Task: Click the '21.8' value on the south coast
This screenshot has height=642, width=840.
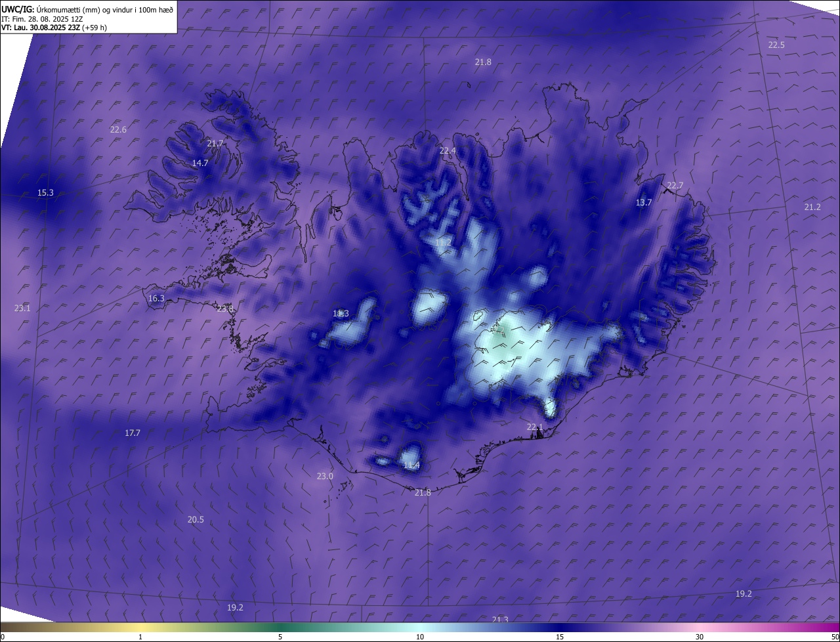Action: point(423,492)
